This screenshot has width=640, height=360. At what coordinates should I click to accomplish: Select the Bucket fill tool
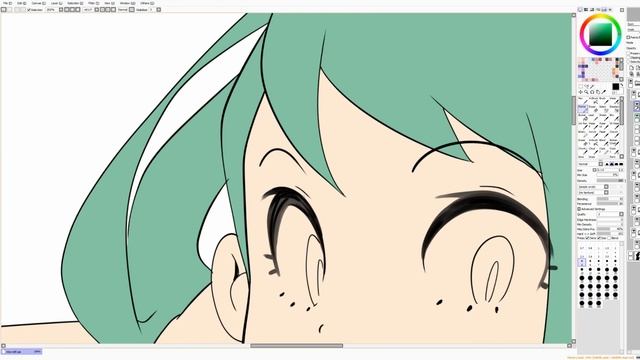click(x=583, y=117)
